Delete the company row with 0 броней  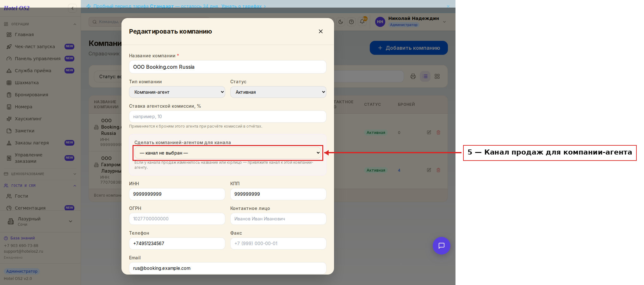point(438,132)
